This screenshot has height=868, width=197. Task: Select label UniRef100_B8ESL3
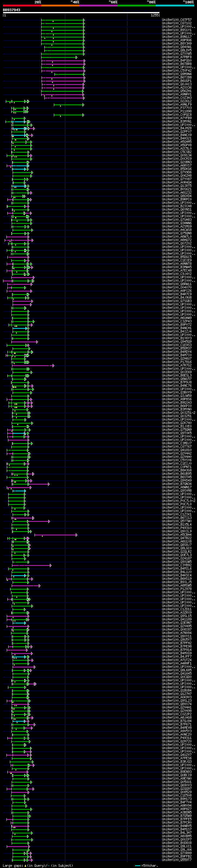click(x=177, y=375)
